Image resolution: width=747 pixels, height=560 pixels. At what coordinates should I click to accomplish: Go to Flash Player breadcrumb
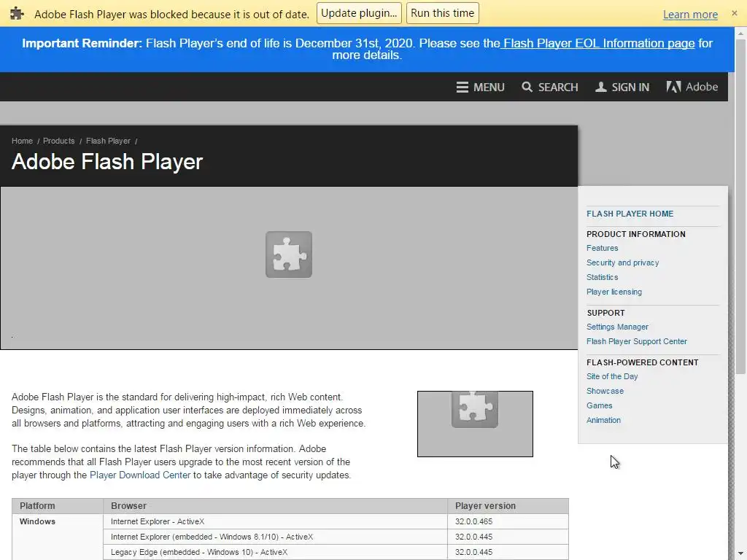(x=108, y=141)
